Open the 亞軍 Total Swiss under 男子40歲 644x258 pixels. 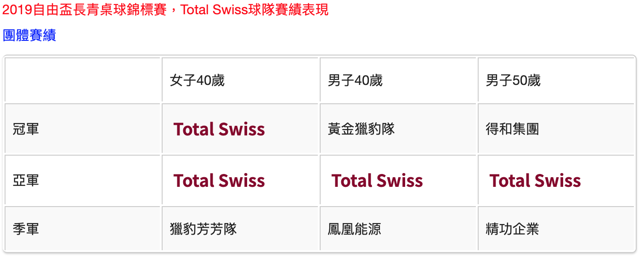(x=377, y=181)
